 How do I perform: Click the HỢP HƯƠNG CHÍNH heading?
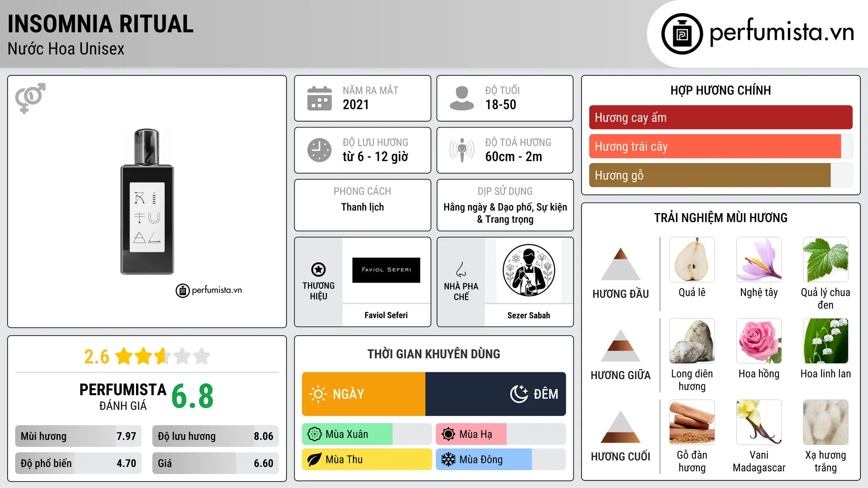click(721, 90)
